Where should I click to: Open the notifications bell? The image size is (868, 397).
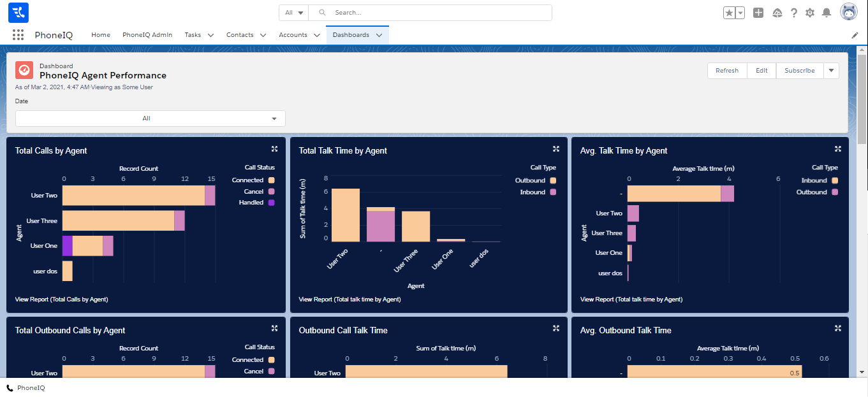[x=827, y=13]
